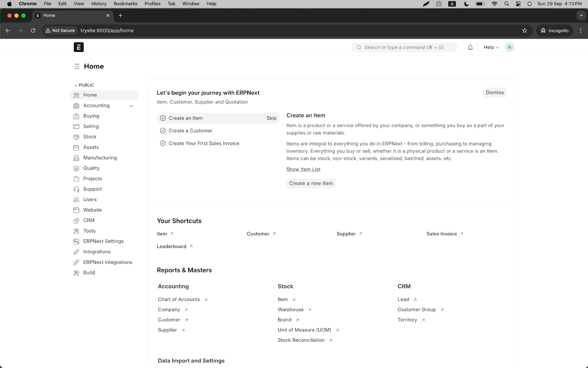The width and height of the screenshot is (588, 368).
Task: Open Warehouse under Stock
Action: click(x=294, y=310)
